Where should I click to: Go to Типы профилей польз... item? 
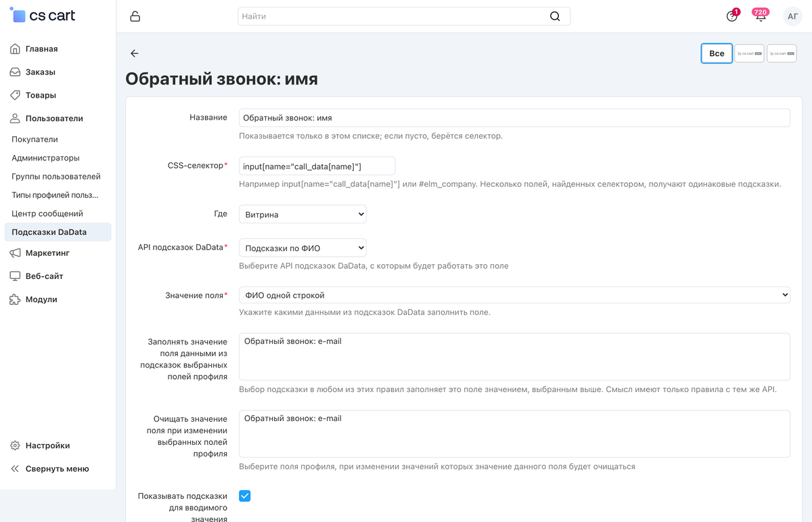pos(55,195)
